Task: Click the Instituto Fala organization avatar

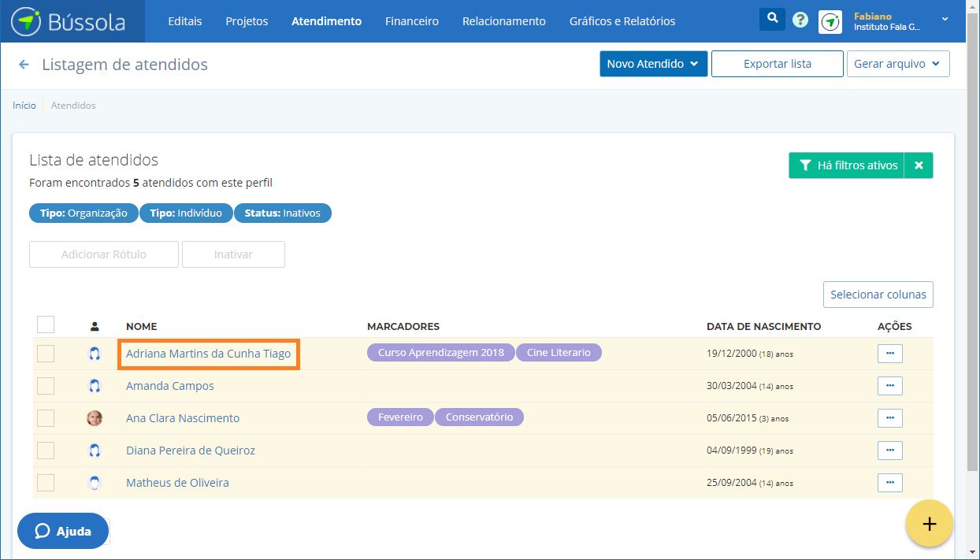Action: (830, 21)
